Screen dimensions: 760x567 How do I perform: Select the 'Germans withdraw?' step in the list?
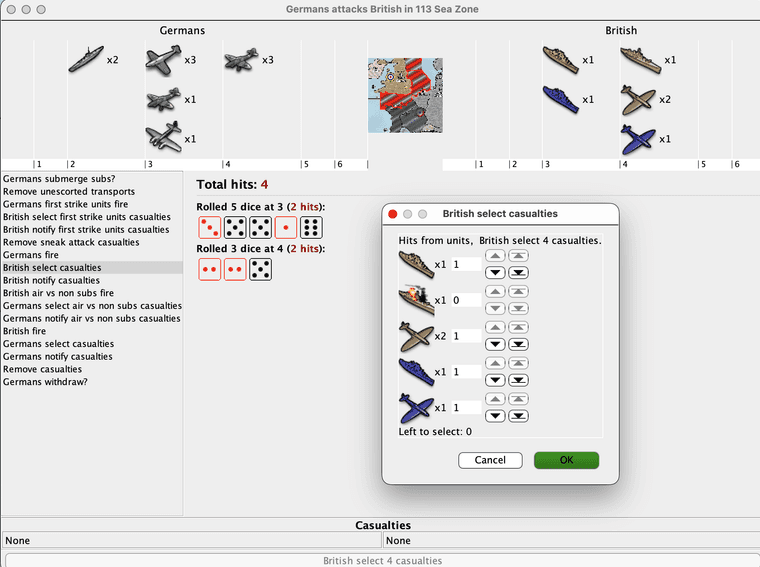(x=43, y=381)
